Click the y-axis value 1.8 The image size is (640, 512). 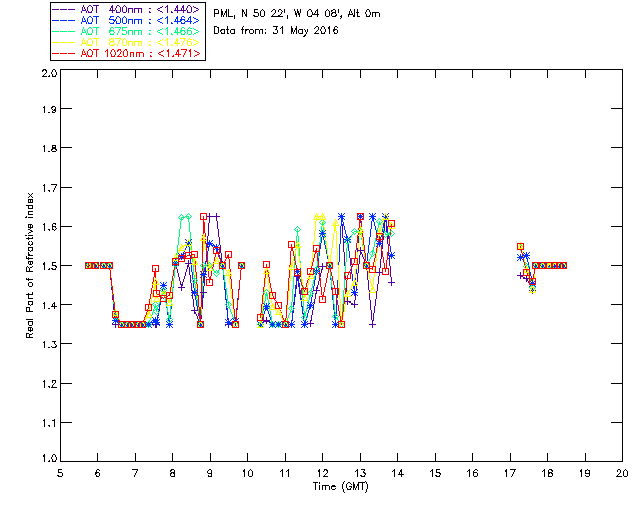point(49,148)
